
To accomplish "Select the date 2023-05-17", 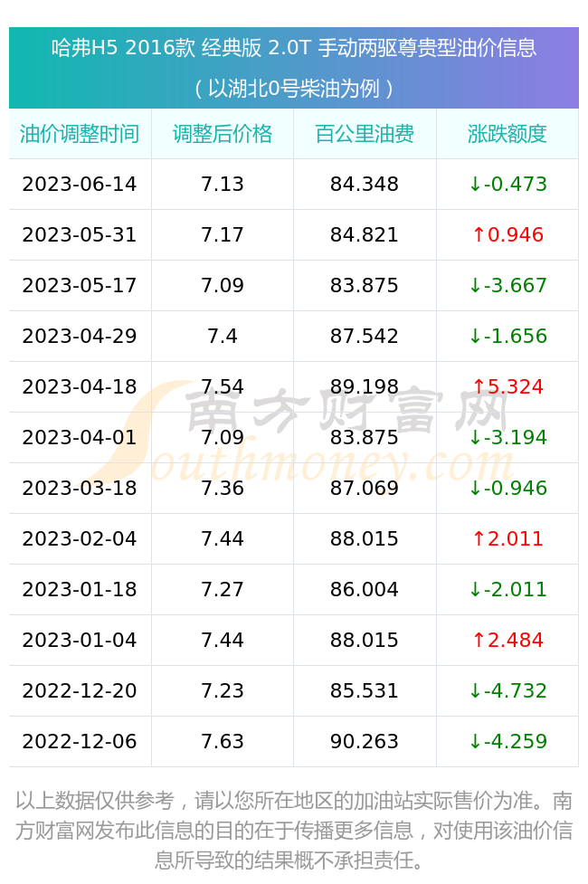I will (x=80, y=285).
